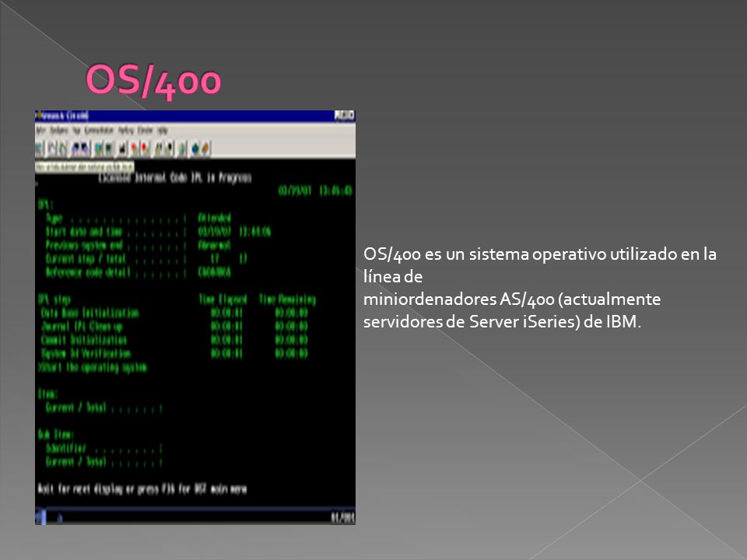
Task: Click the emulator window title bar
Action: (195, 116)
